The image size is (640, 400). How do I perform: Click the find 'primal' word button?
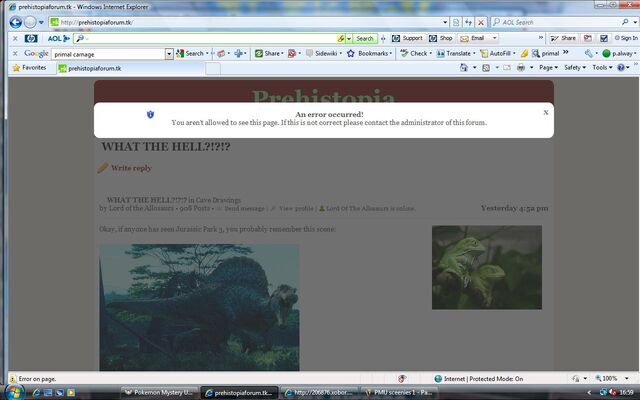tap(545, 53)
